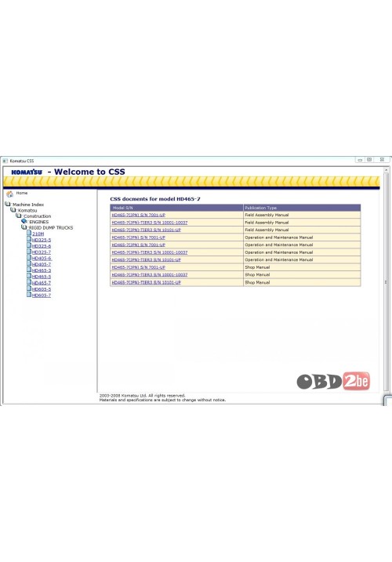This screenshot has width=392, height=562.
Task: Click the document icon beside HD605-5
Action: tap(29, 288)
